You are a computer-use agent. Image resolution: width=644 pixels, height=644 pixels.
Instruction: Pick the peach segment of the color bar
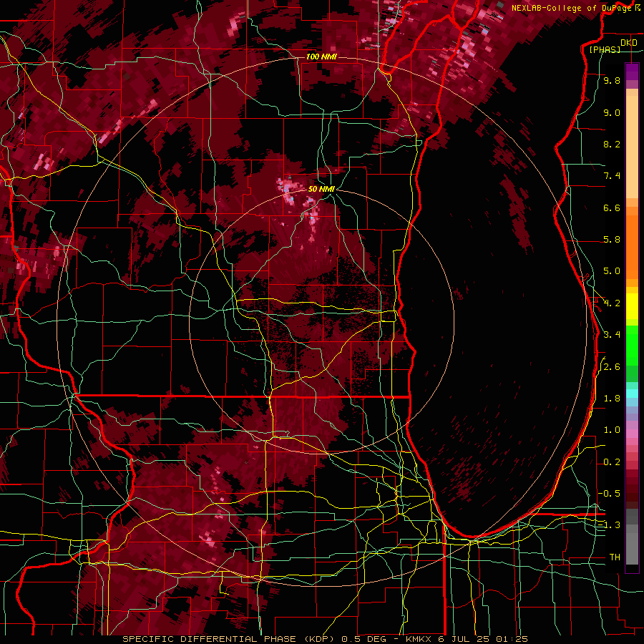pyautogui.click(x=632, y=148)
